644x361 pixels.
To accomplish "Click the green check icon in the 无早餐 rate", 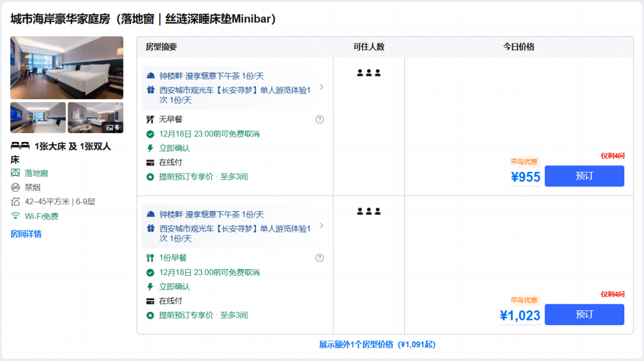I will [x=150, y=134].
